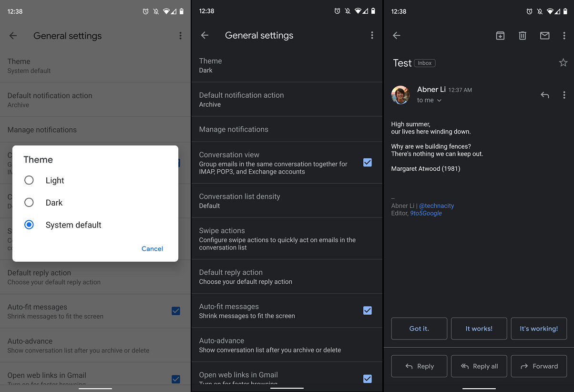The width and height of the screenshot is (574, 392).
Task: Send smart reply 'It's working!'
Action: tap(539, 329)
